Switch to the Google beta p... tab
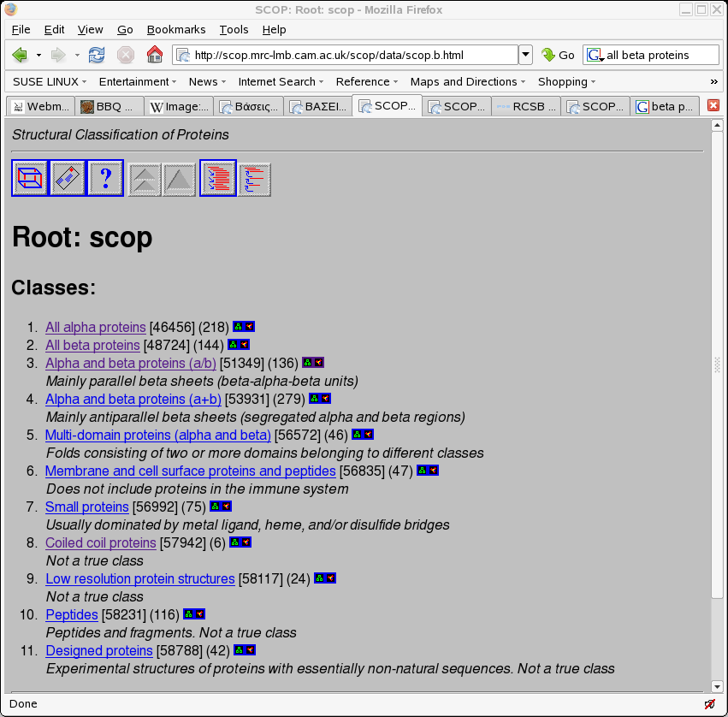Image resolution: width=728 pixels, height=717 pixels. point(665,106)
